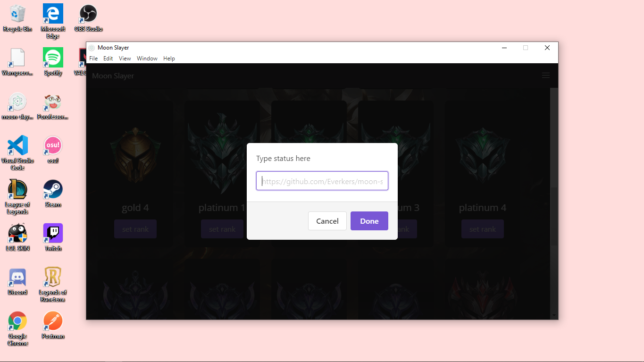The height and width of the screenshot is (362, 644).
Task: Open the Recycle Bin desktop icon
Action: (x=17, y=18)
